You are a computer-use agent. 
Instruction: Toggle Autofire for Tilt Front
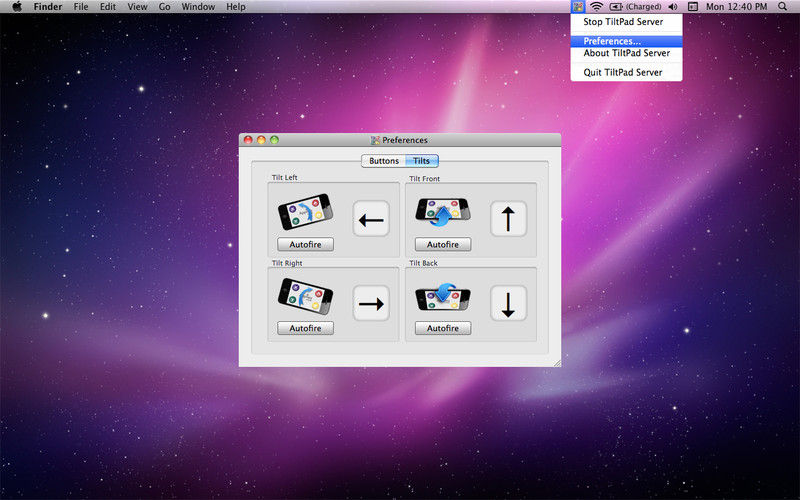(443, 244)
